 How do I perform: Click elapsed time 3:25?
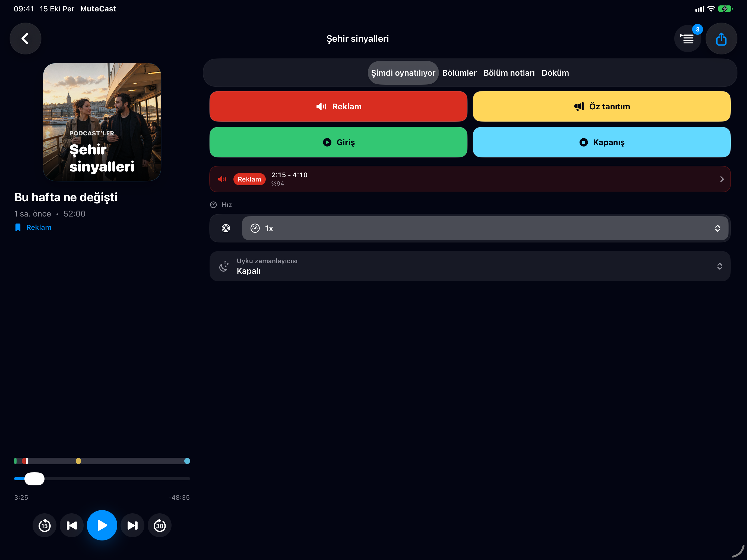21,497
